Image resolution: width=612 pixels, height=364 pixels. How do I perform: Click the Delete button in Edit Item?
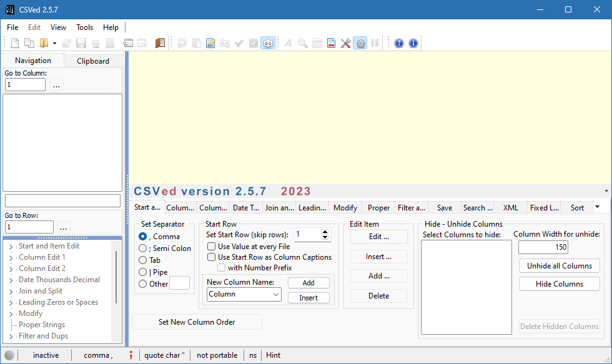(x=379, y=296)
